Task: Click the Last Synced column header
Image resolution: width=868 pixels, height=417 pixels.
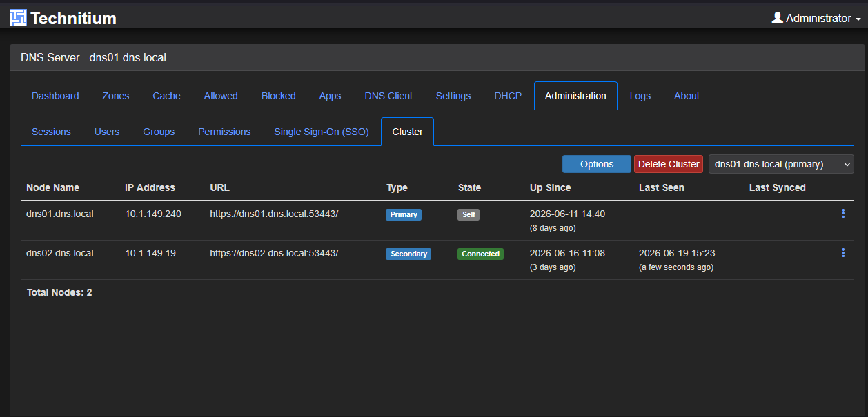Action: click(777, 187)
